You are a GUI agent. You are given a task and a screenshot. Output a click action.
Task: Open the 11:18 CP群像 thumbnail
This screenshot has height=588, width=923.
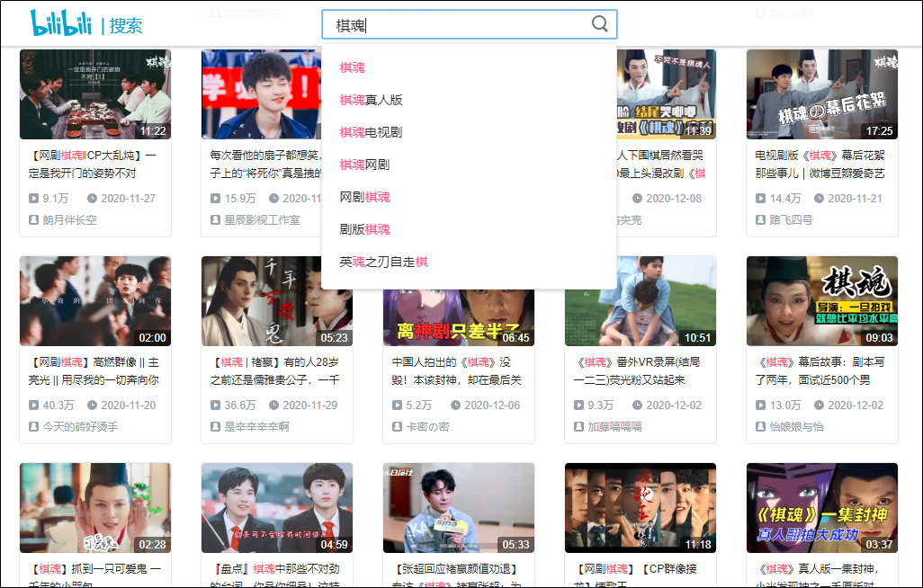pos(641,507)
